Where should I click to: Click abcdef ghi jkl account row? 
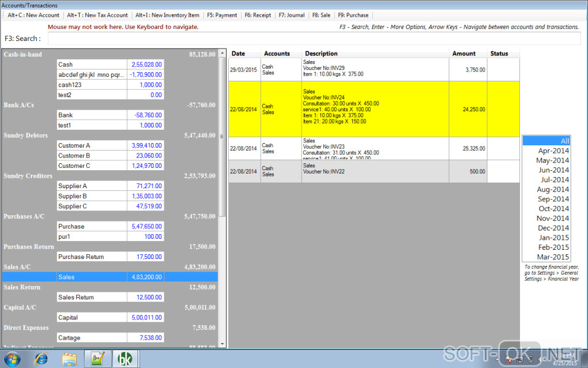110,74
